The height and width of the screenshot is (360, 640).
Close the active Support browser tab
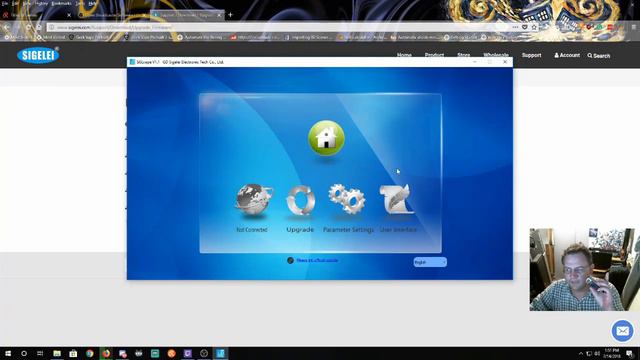click(219, 15)
